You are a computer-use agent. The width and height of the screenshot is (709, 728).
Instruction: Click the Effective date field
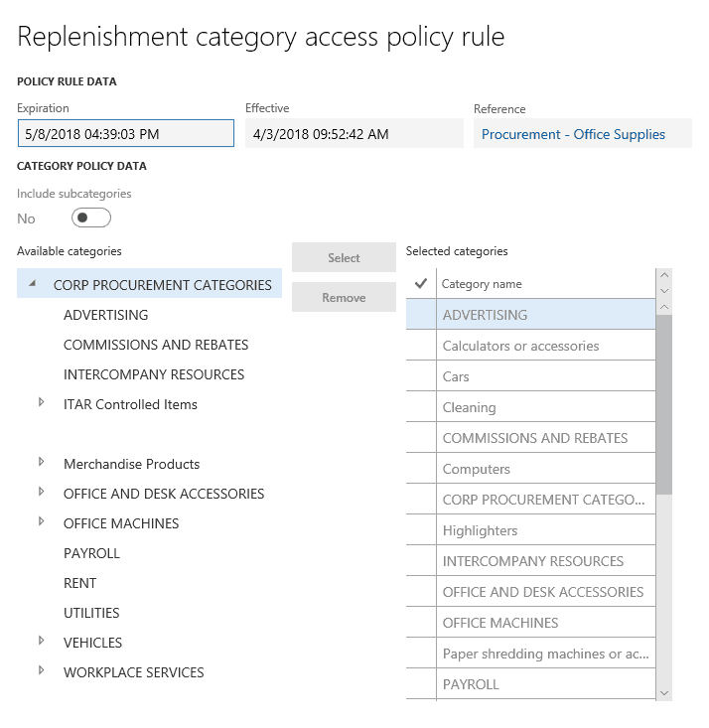coord(354,133)
